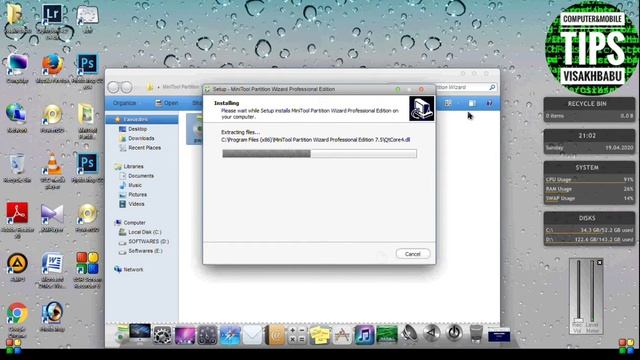Toggle Explorer preview pane icon
Image resolution: width=640 pixels, height=360 pixels.
[472, 103]
